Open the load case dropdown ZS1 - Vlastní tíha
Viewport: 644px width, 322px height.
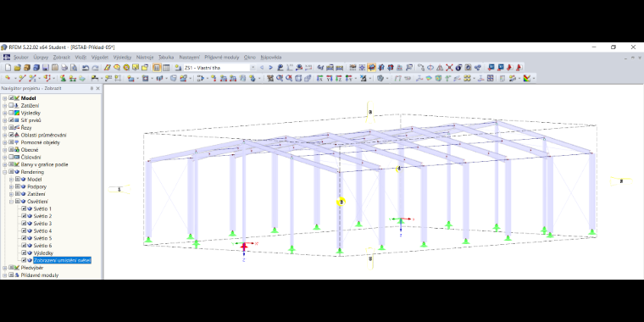tap(253, 68)
